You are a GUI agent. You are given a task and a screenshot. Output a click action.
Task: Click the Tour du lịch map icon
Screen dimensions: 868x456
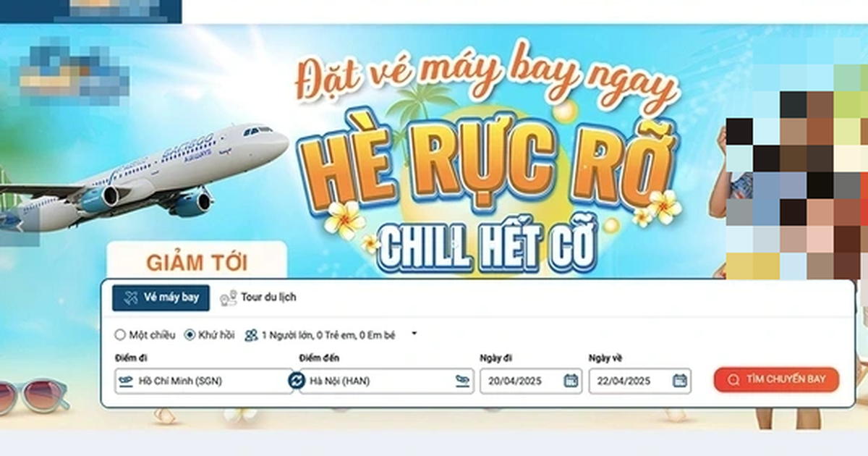coord(229,297)
